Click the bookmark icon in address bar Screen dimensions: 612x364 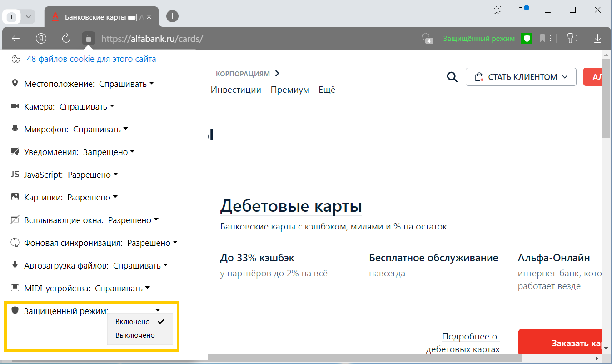tap(542, 39)
